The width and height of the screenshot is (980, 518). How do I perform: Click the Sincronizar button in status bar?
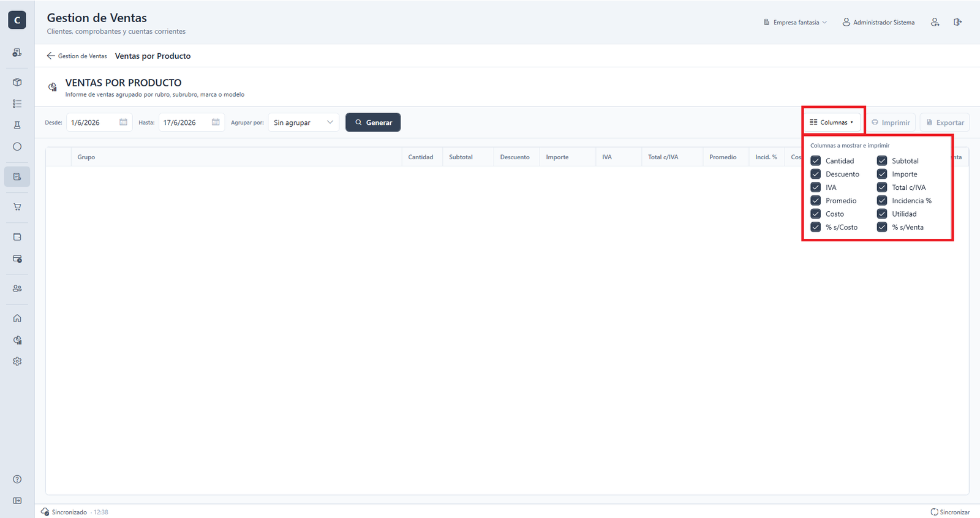(x=950, y=512)
